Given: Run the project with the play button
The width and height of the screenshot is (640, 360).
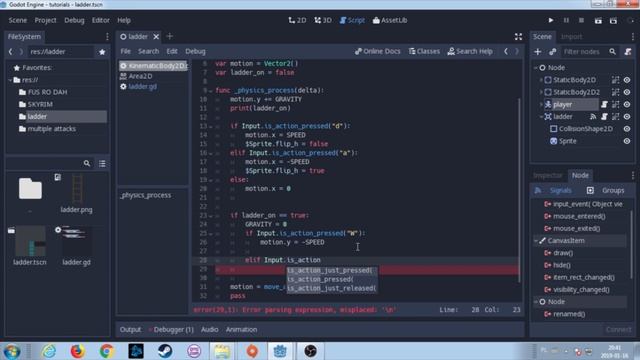Looking at the screenshot, I should [551, 20].
